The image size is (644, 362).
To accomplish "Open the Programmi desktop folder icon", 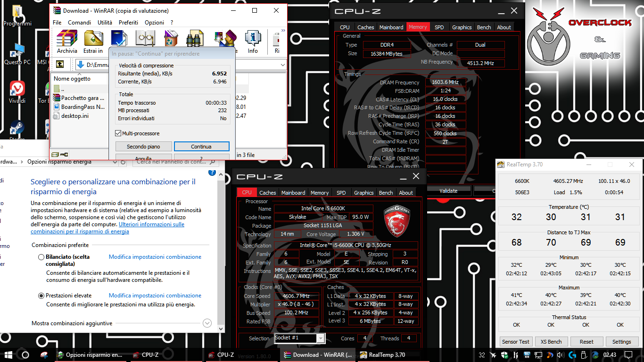I will [17, 16].
